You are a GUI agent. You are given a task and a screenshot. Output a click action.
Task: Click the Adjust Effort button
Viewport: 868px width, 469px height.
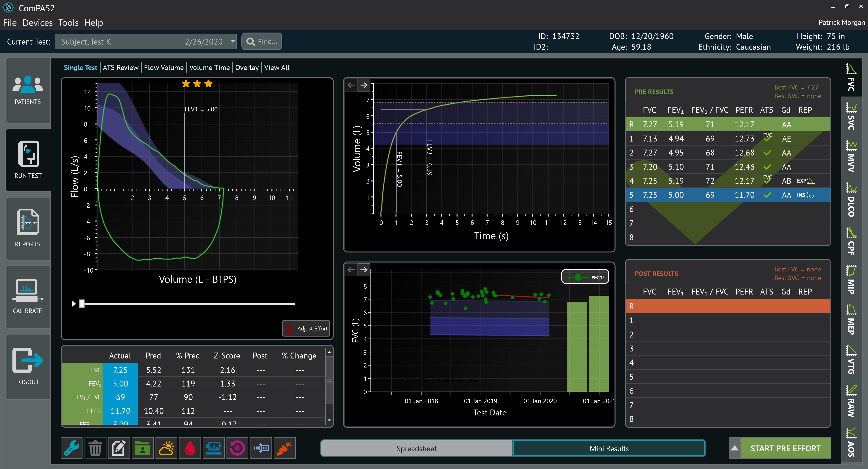[x=306, y=328]
